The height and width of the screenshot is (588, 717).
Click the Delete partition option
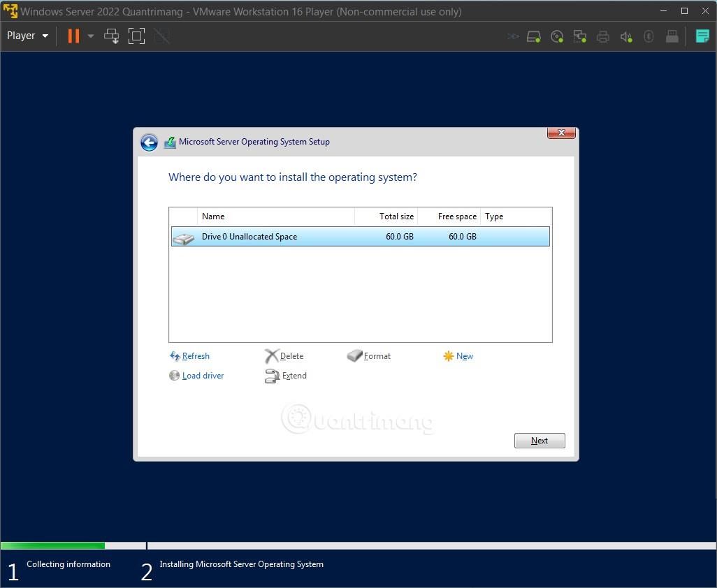click(x=284, y=356)
